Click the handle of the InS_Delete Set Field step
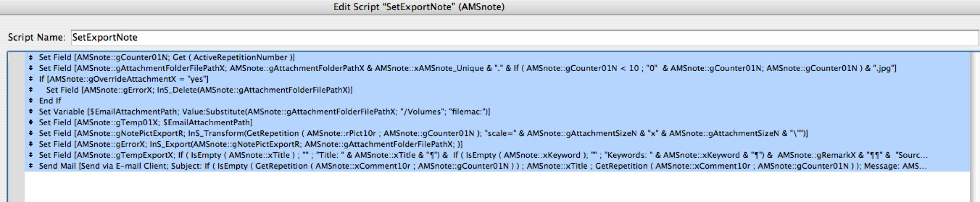Screen dimensions: 980x202 click(31, 90)
